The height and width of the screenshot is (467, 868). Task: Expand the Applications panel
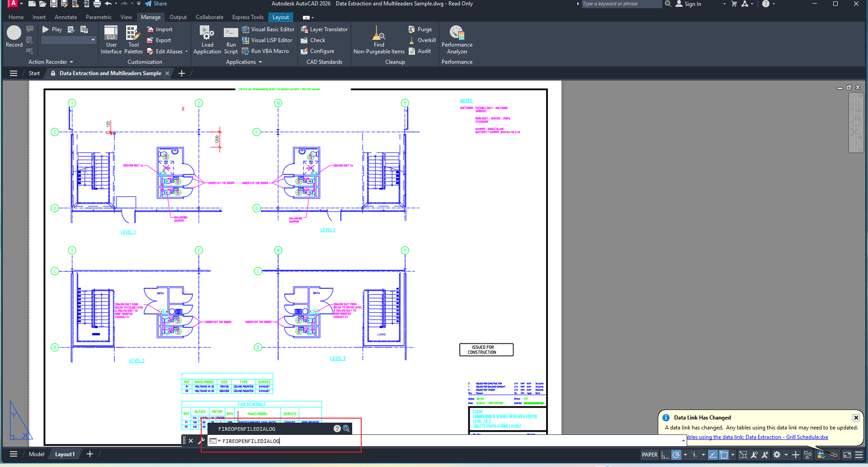(x=244, y=62)
